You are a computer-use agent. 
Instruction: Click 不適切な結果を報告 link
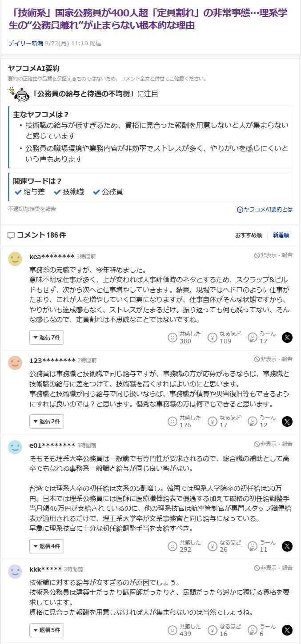pyautogui.click(x=32, y=209)
